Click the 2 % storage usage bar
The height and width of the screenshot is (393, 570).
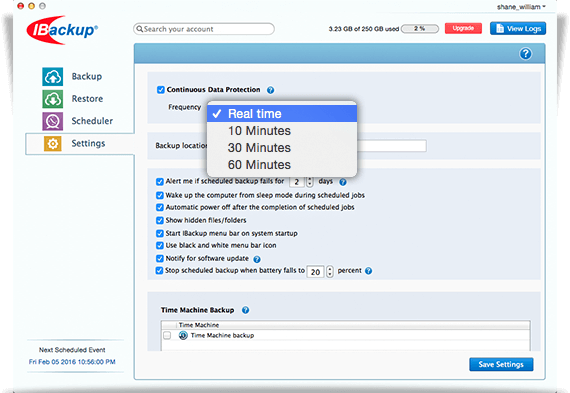tap(420, 29)
